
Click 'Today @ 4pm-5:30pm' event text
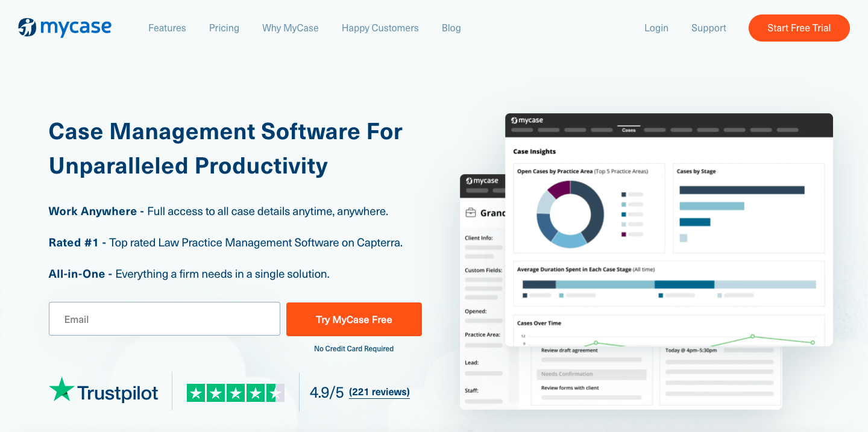click(x=691, y=350)
